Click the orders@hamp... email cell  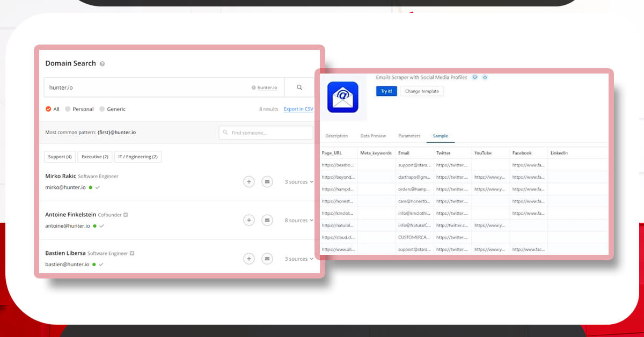[414, 189]
